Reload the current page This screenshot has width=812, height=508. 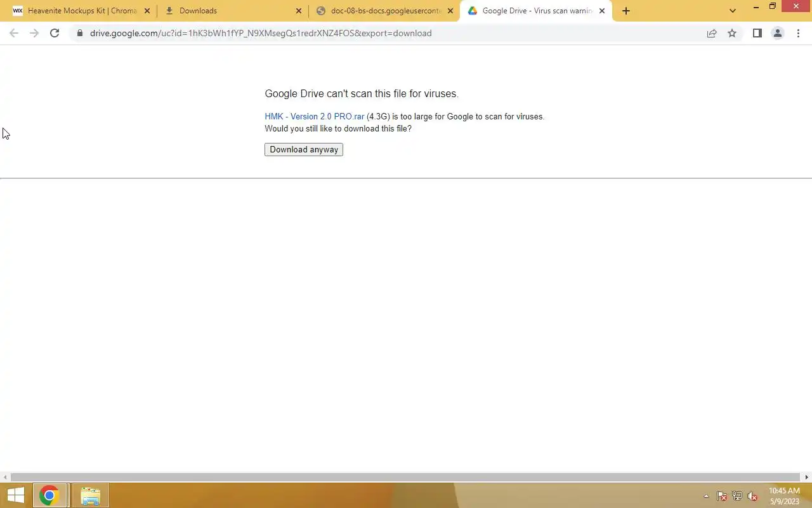tap(55, 33)
